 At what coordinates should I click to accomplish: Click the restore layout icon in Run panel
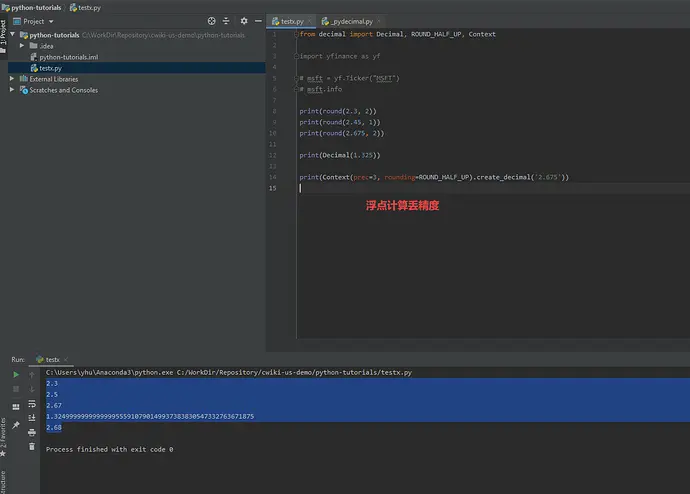(16, 407)
